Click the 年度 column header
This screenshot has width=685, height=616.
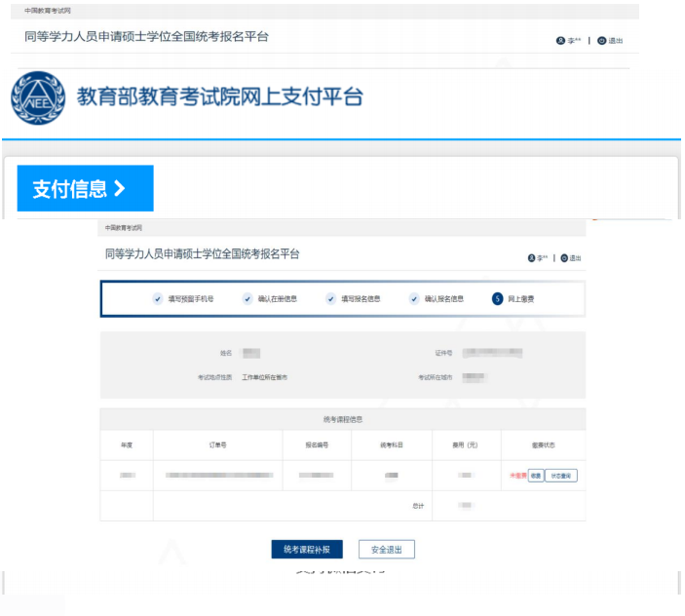coord(127,445)
